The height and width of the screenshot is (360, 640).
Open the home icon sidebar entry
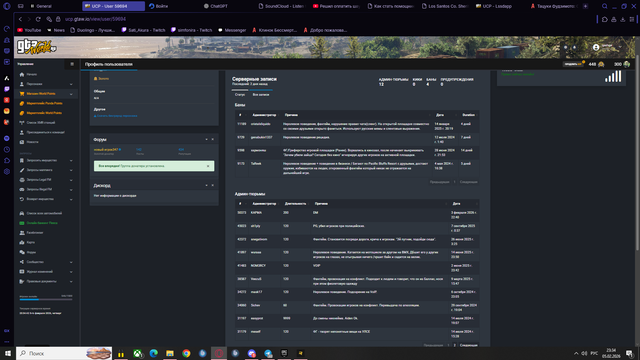(x=22, y=74)
